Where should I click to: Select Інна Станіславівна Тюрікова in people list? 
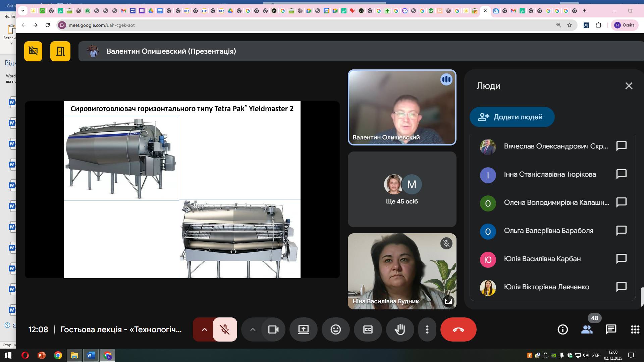(x=550, y=174)
